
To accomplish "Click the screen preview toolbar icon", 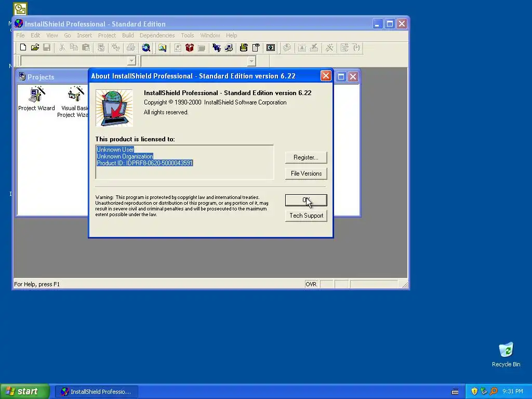I will (271, 47).
